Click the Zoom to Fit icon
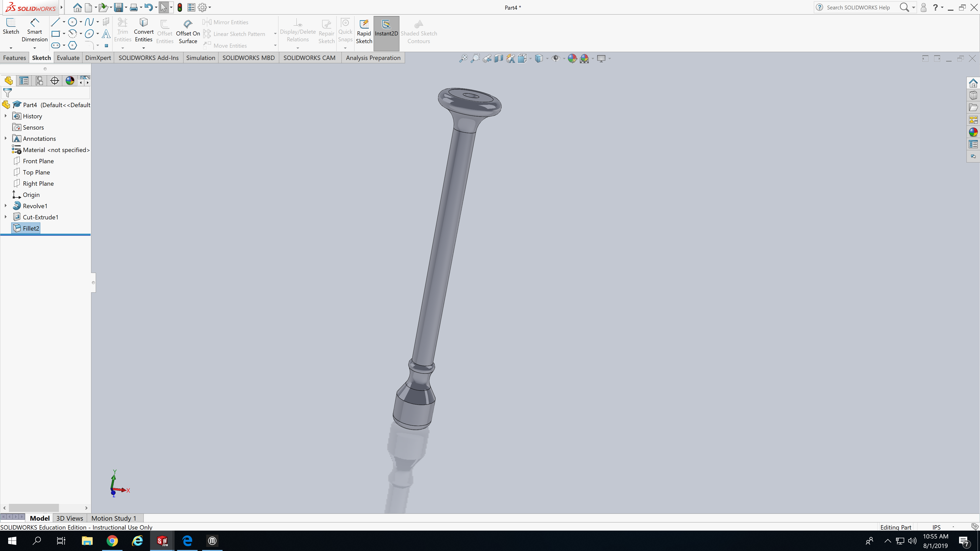The image size is (980, 551). (x=463, y=59)
